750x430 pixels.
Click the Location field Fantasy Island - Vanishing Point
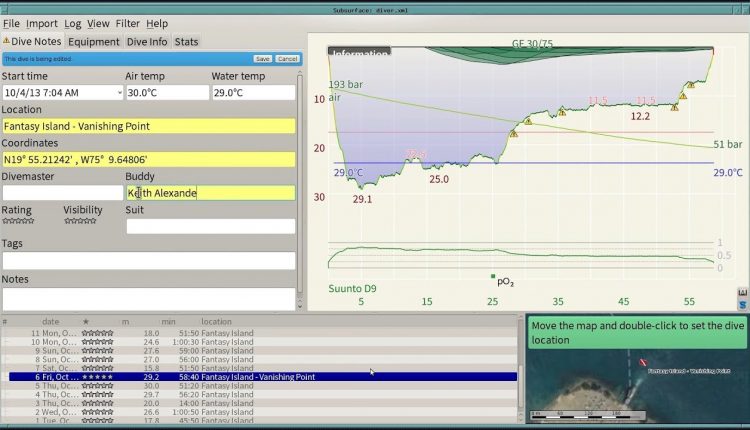(149, 126)
